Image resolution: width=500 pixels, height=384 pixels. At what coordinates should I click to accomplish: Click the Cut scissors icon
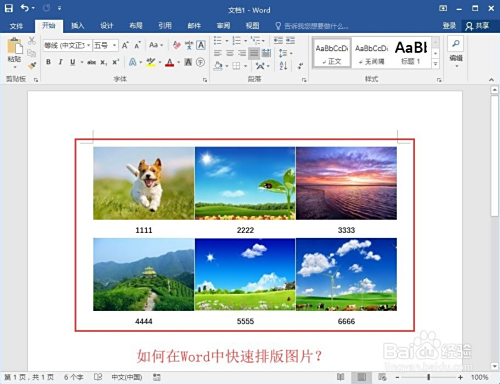[32, 41]
